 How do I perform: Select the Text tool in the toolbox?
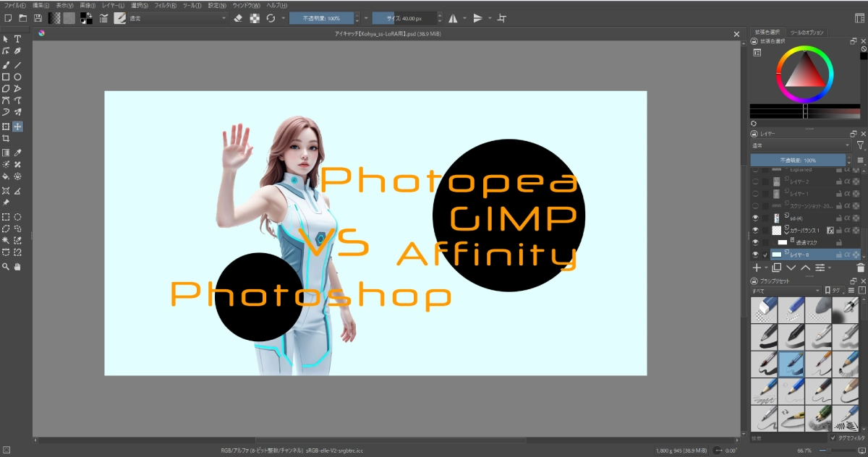pos(17,39)
